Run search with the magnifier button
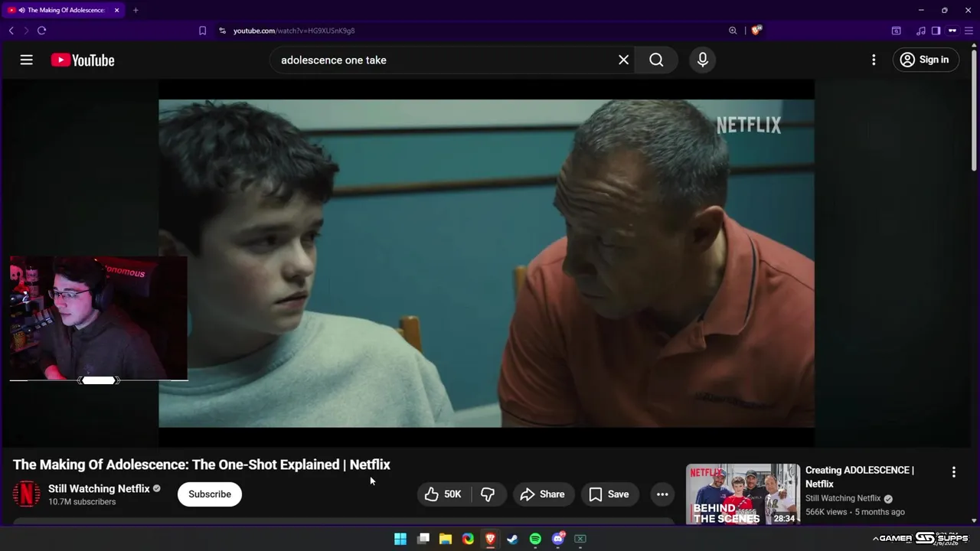The height and width of the screenshot is (551, 980). click(x=656, y=60)
